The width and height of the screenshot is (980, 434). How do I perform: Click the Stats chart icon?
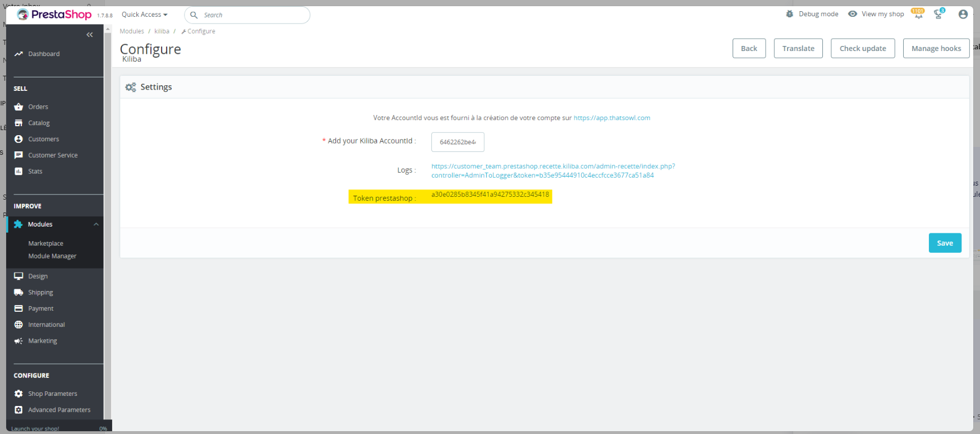(x=19, y=172)
